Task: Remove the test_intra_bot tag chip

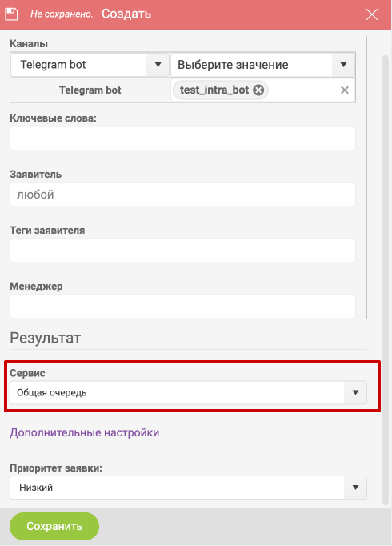Action: coord(258,90)
